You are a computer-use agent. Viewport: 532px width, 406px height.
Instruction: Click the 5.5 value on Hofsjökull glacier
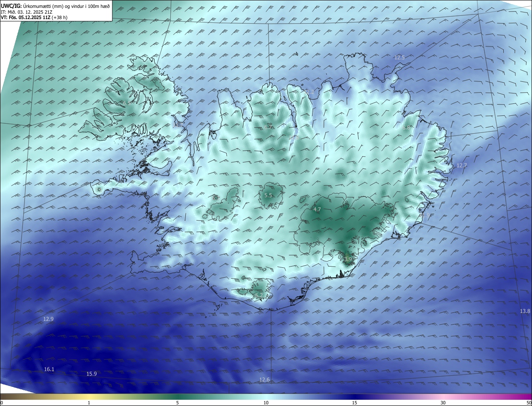click(x=268, y=195)
